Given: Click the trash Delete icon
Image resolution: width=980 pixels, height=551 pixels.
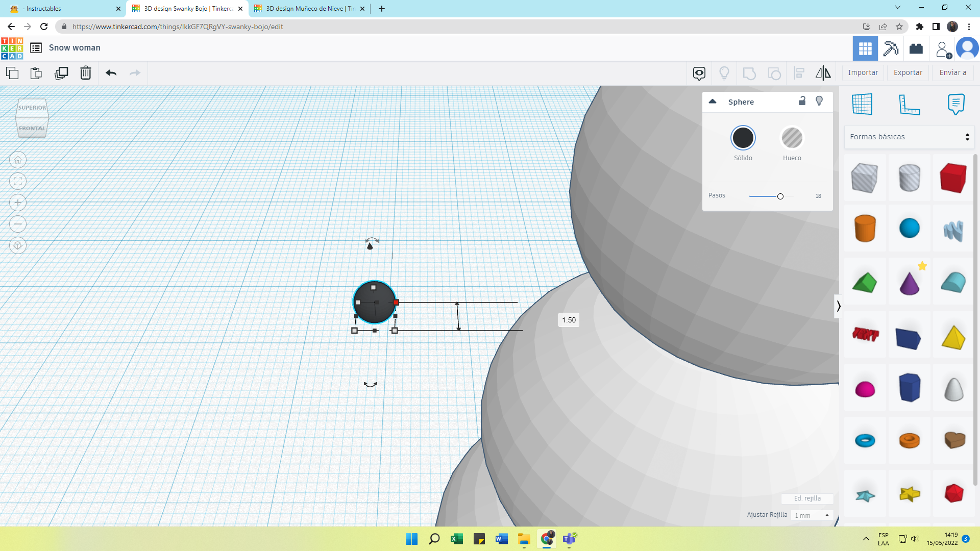Looking at the screenshot, I should tap(86, 73).
